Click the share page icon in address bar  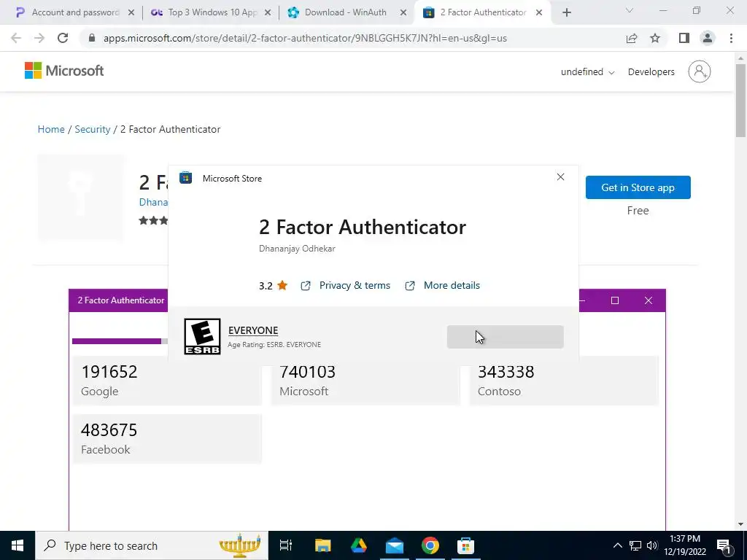632,38
